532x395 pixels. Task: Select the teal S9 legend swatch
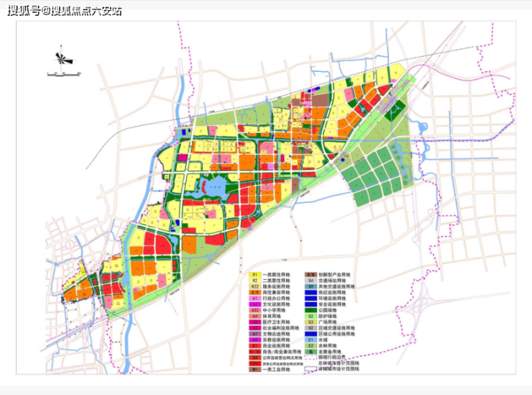pyautogui.click(x=311, y=286)
